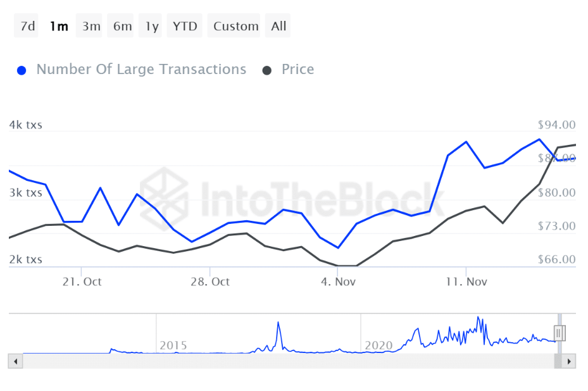Grab the navigator range handle
The width and height of the screenshot is (588, 391).
[559, 333]
